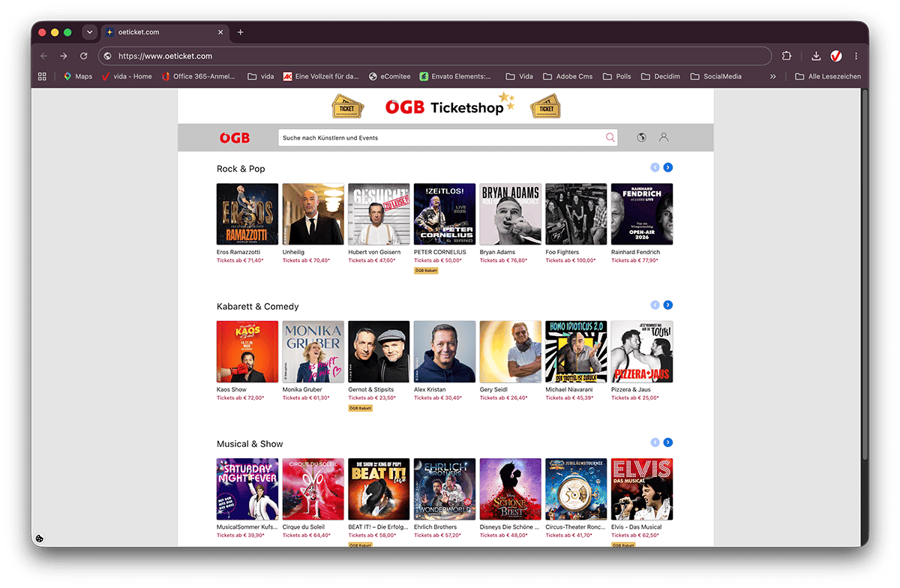Open the Eros Ramazzotti event thumbnail
Viewport: 900px width, 588px height.
(x=247, y=214)
